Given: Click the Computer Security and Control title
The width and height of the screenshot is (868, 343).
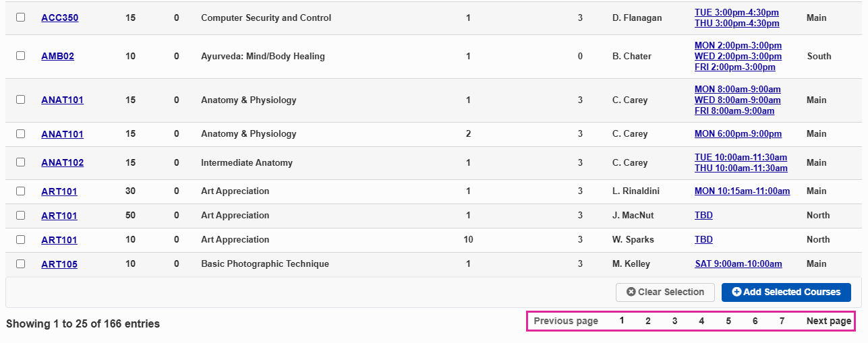Looking at the screenshot, I should [x=266, y=18].
